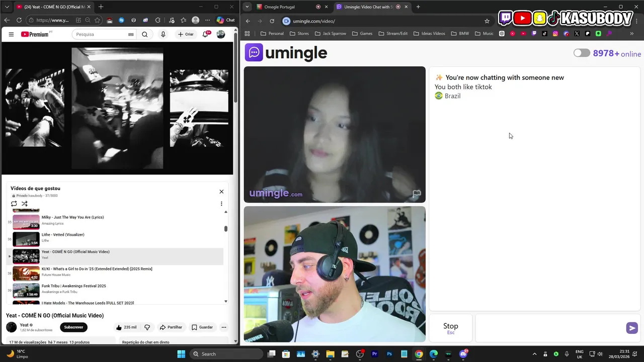Open Edge tab list dropdown arrow
Image resolution: width=644 pixels, height=362 pixels.
[x=7, y=7]
